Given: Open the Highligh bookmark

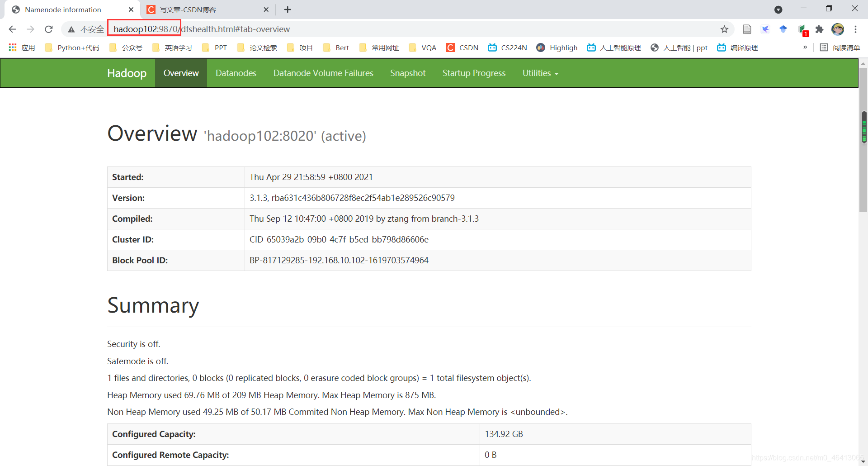Looking at the screenshot, I should (x=557, y=48).
